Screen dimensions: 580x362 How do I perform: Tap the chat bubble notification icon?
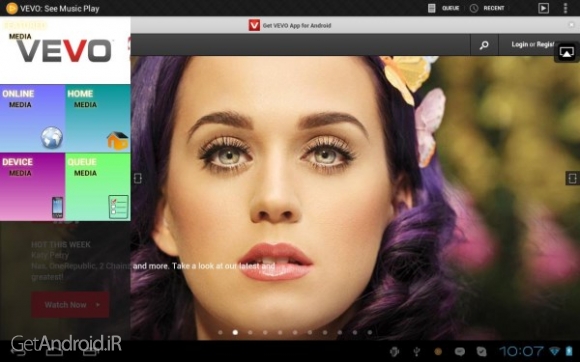459,351
